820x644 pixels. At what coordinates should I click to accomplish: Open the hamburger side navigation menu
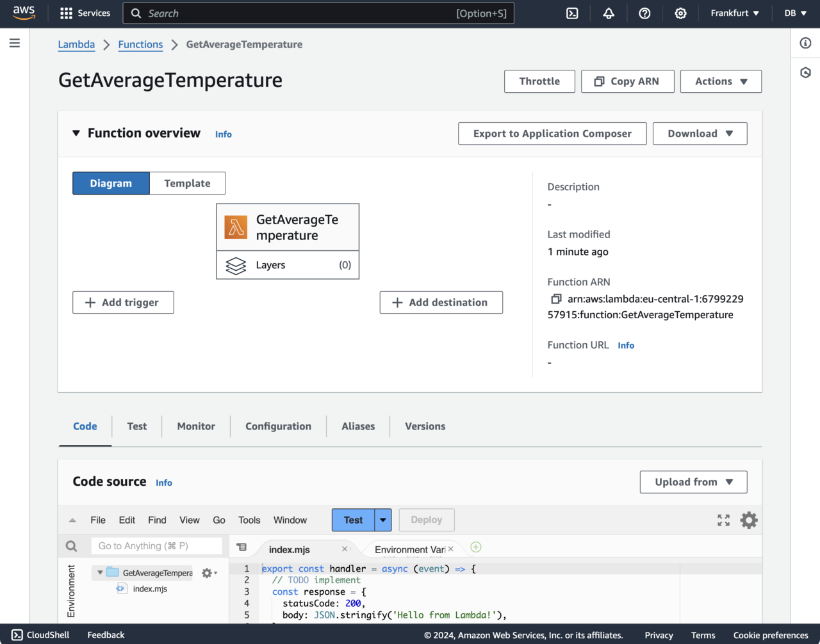pos(15,43)
